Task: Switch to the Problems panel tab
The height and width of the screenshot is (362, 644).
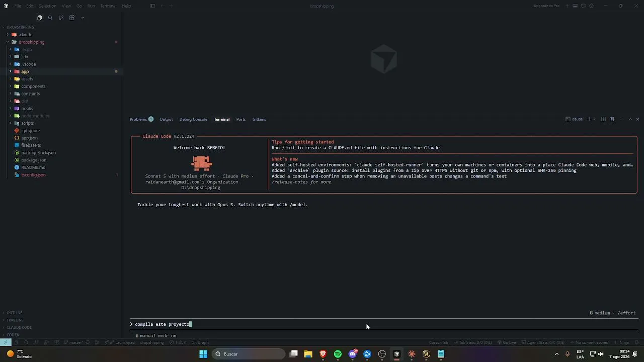Action: click(x=141, y=119)
